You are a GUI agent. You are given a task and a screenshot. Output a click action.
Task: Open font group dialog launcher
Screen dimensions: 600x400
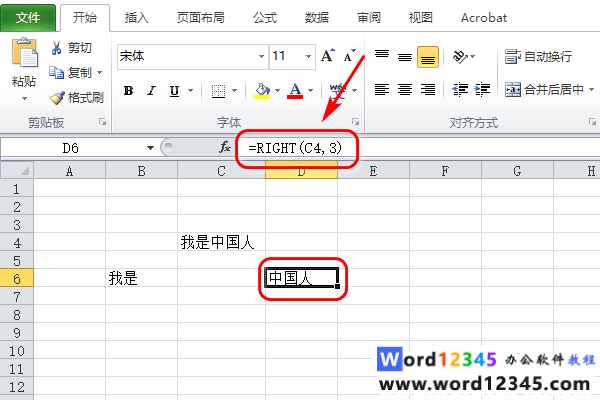click(355, 122)
